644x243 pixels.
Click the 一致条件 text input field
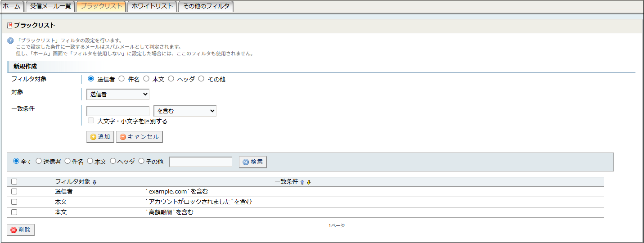click(117, 111)
